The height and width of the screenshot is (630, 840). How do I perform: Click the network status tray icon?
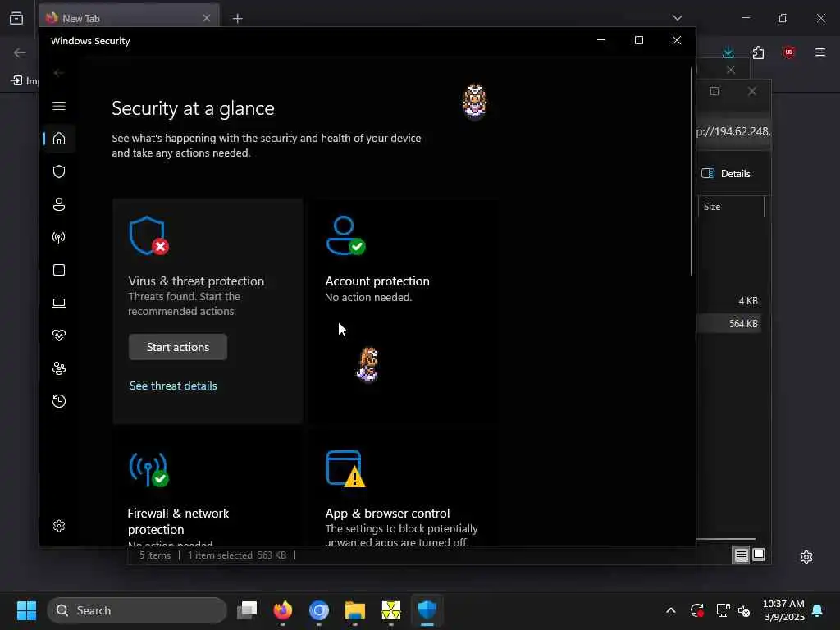tap(724, 610)
